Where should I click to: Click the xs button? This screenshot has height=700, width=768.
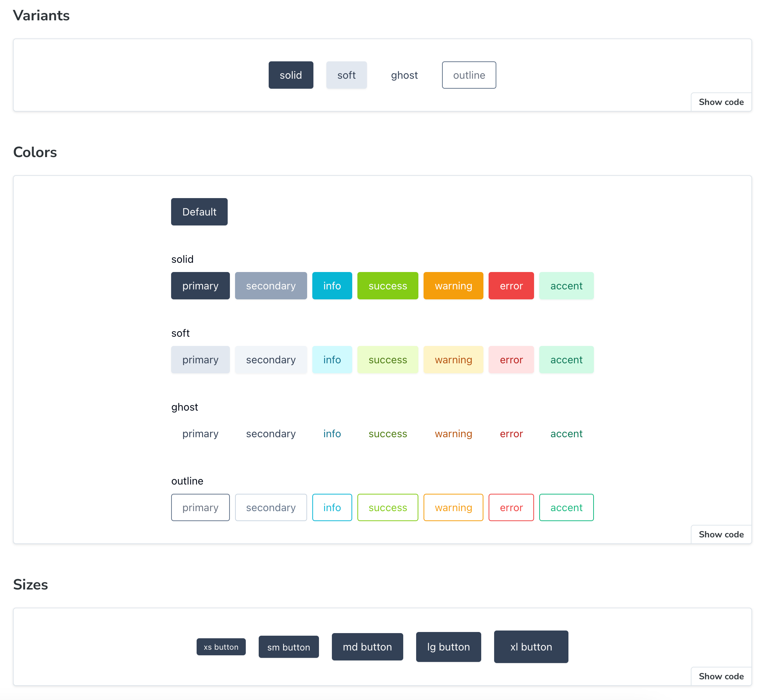[221, 647]
